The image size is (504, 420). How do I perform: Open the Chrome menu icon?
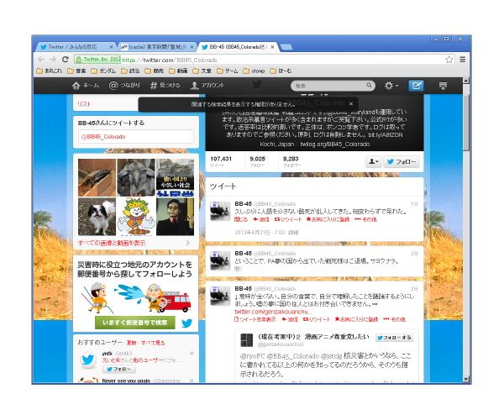pyautogui.click(x=463, y=60)
